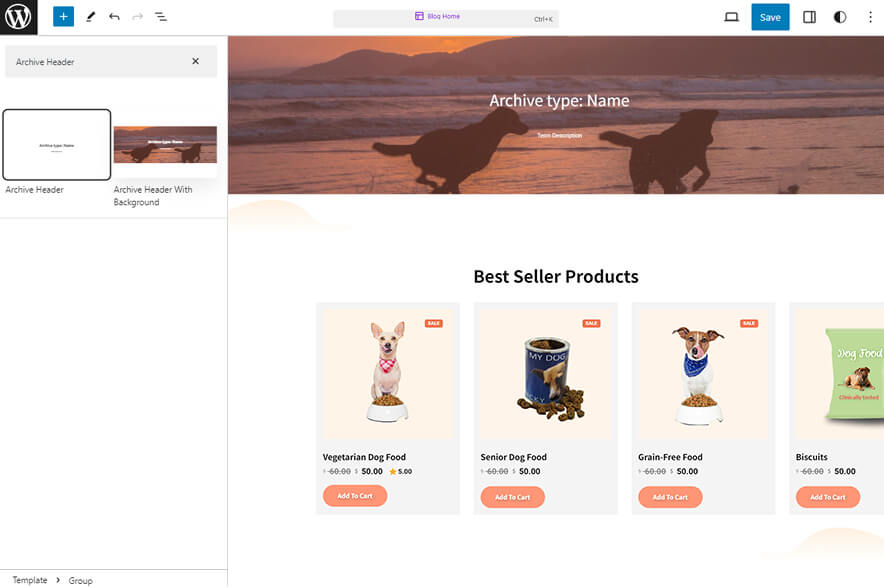Expand the Group breadcrumb item
The width and height of the screenshot is (884, 588).
[x=80, y=580]
